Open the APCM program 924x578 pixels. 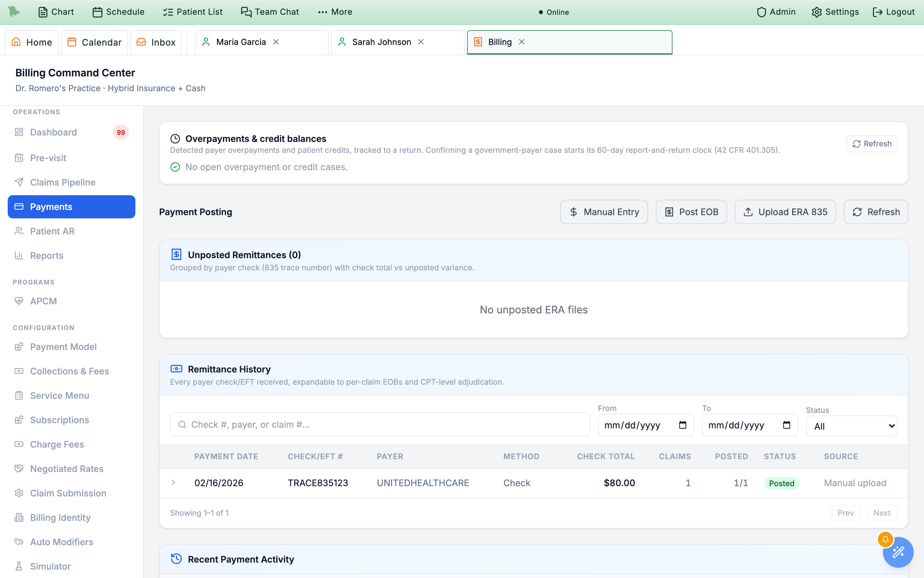tap(72, 301)
